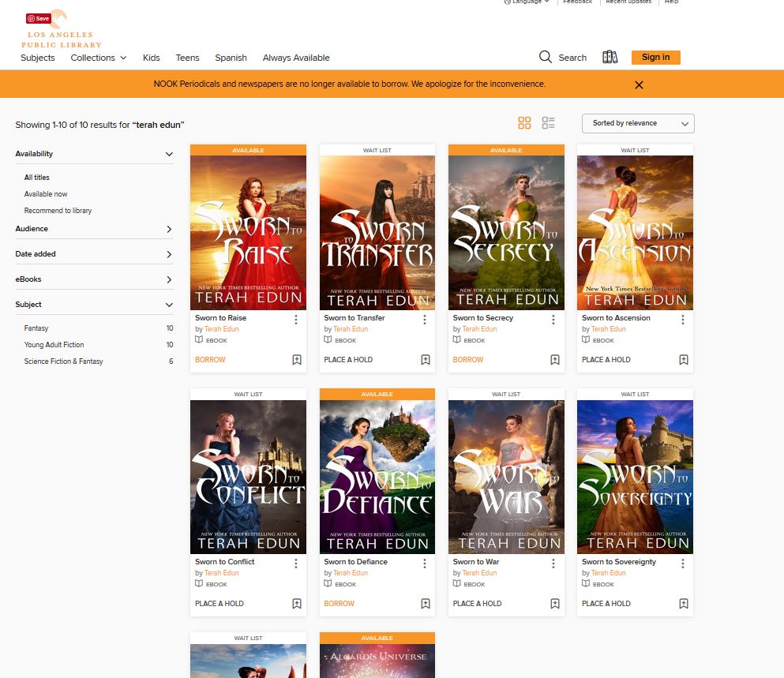Image resolution: width=784 pixels, height=678 pixels.
Task: Borrow Sworn to Defiance
Action: pos(339,604)
